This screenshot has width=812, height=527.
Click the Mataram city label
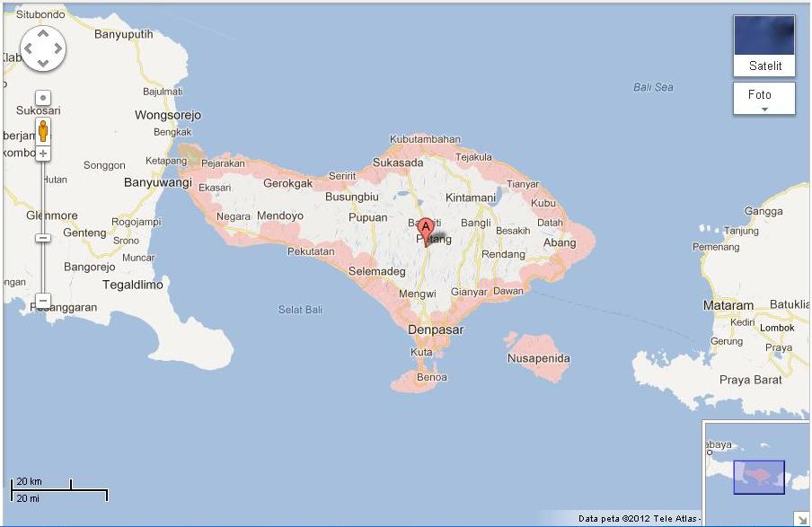pos(728,305)
